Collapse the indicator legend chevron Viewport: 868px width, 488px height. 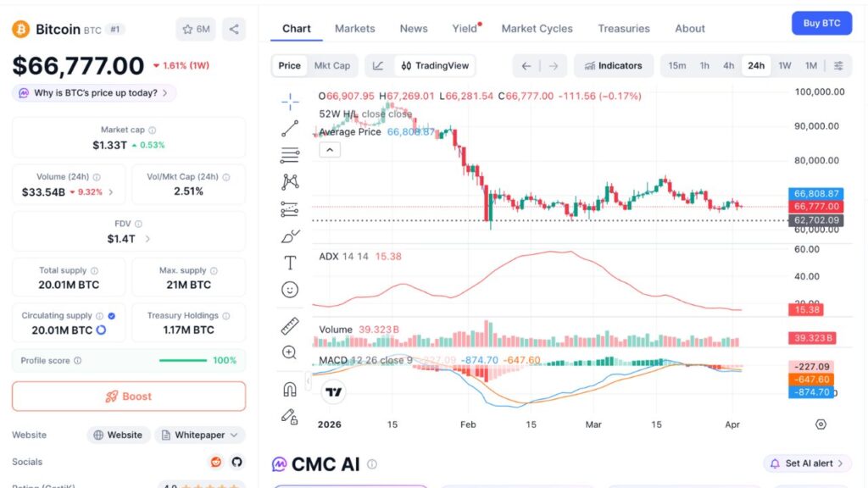click(x=330, y=149)
